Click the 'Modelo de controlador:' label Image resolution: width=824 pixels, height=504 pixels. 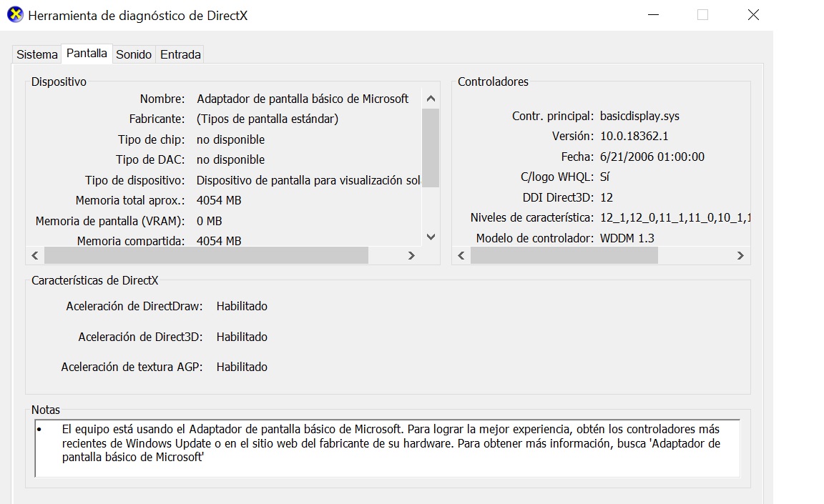click(x=535, y=238)
